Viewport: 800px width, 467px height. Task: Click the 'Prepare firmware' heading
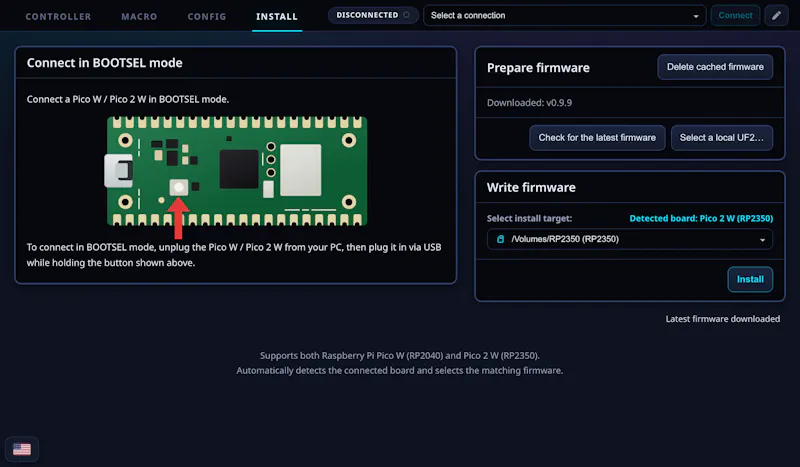(x=538, y=68)
